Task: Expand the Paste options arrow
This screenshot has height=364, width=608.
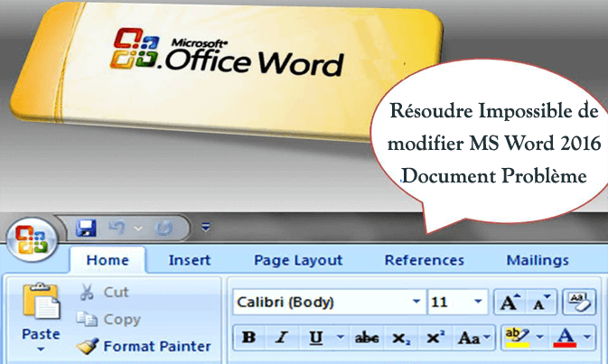Action: pos(41,350)
